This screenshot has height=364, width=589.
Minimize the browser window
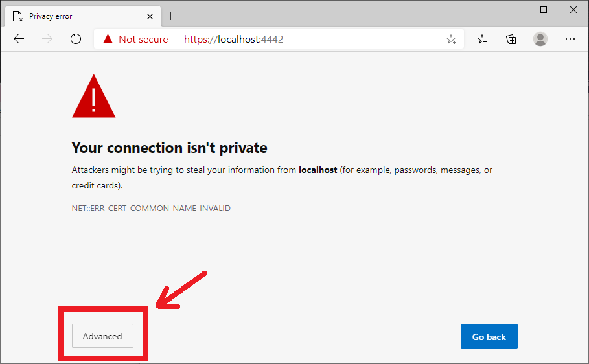coord(514,10)
